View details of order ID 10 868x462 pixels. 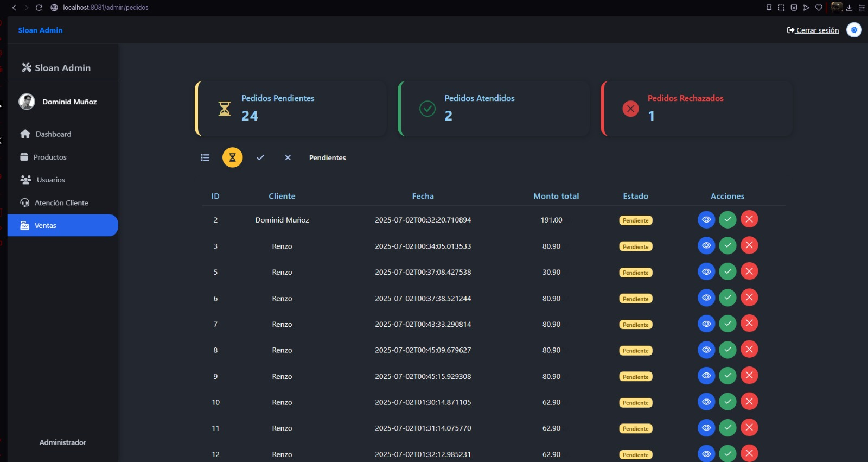coord(706,402)
